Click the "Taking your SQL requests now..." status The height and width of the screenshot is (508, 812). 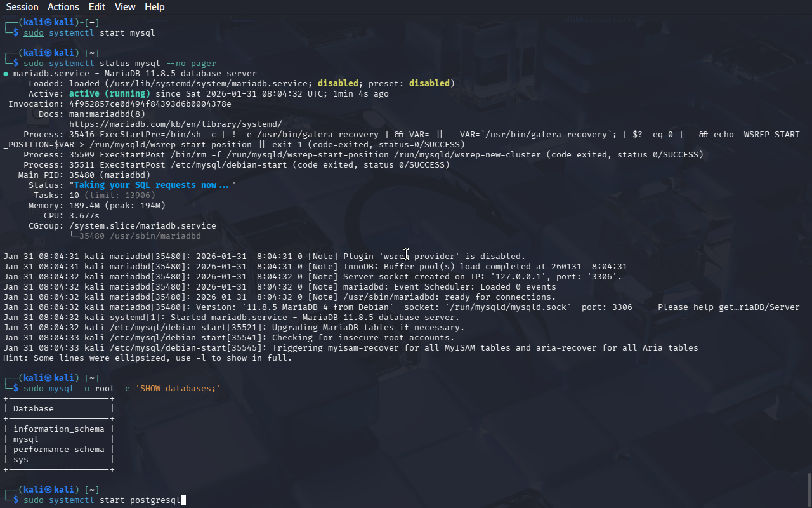152,185
